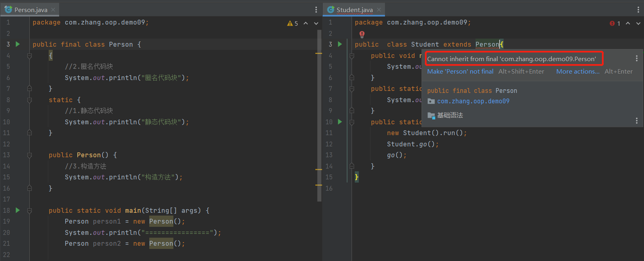Click fold end marker at line 14 Student

pos(352,166)
